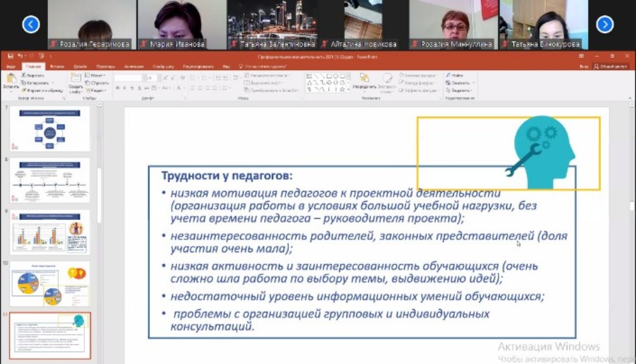The width and height of the screenshot is (636, 364).
Task: Collapse the ribbon with the chevron
Action: [630, 98]
